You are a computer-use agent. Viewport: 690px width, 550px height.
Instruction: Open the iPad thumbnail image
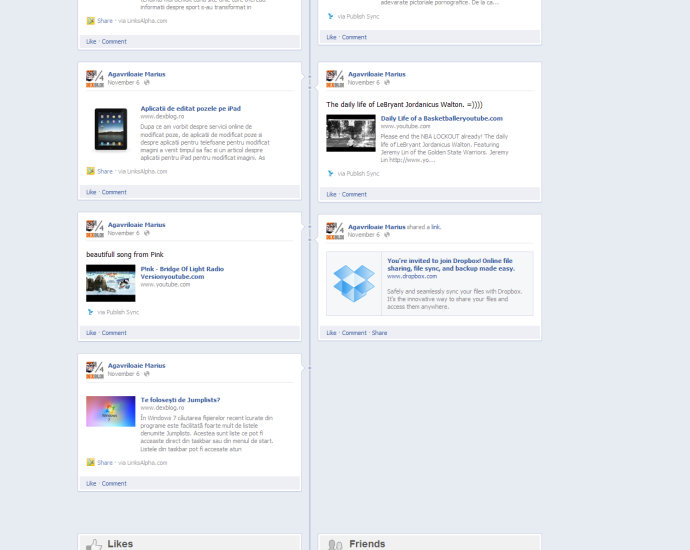pyautogui.click(x=111, y=129)
